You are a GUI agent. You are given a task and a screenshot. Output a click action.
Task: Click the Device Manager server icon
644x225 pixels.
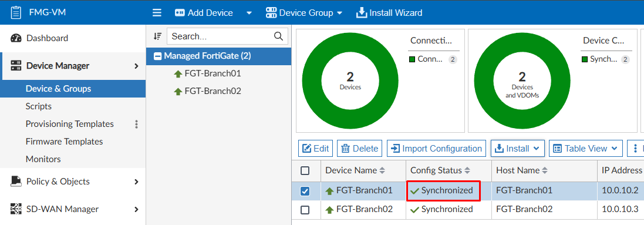click(x=16, y=66)
